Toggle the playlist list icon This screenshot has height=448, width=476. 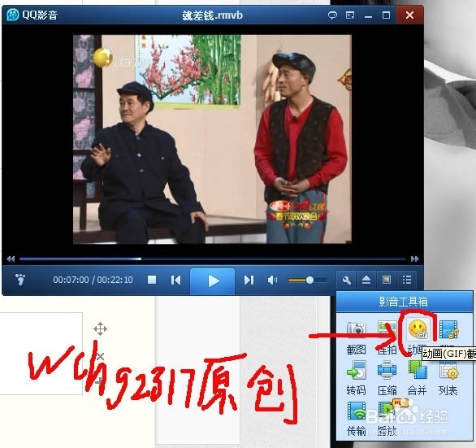coord(407,280)
